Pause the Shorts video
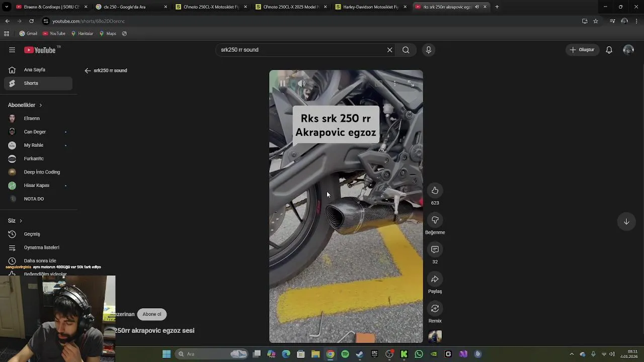The width and height of the screenshot is (644, 362). point(283,83)
